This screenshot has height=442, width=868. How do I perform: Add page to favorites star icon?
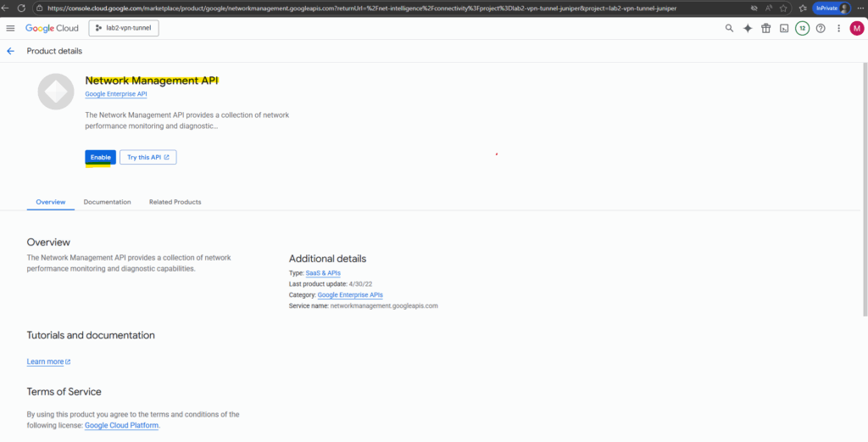point(783,8)
